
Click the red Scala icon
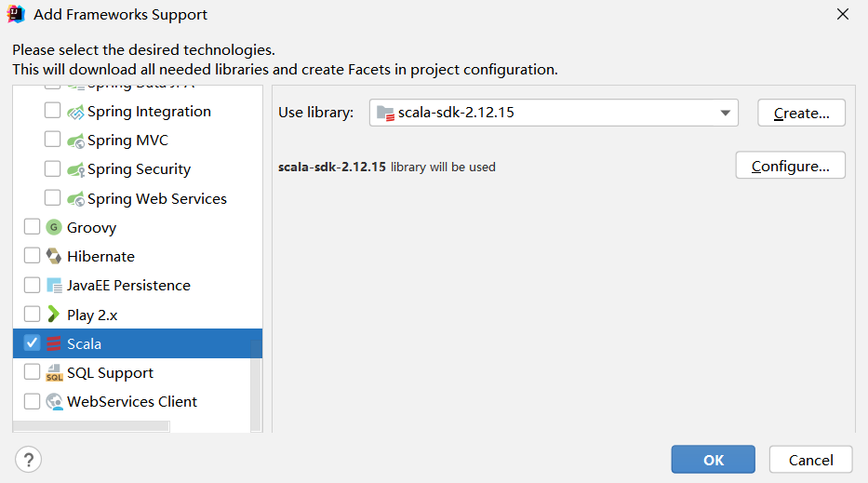click(x=54, y=343)
